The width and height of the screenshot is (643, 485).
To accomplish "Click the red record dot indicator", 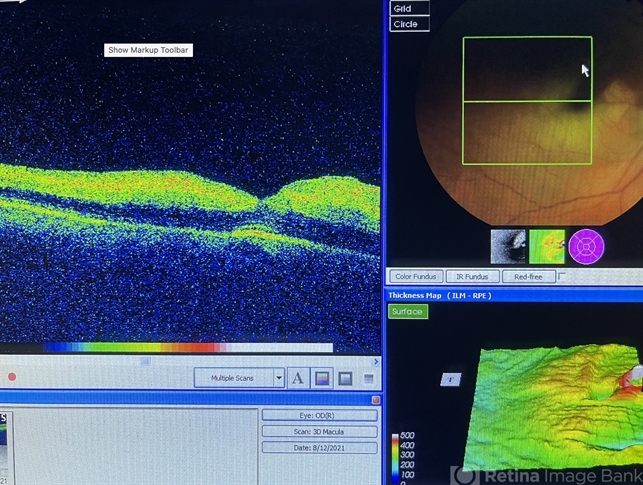I will (12, 377).
